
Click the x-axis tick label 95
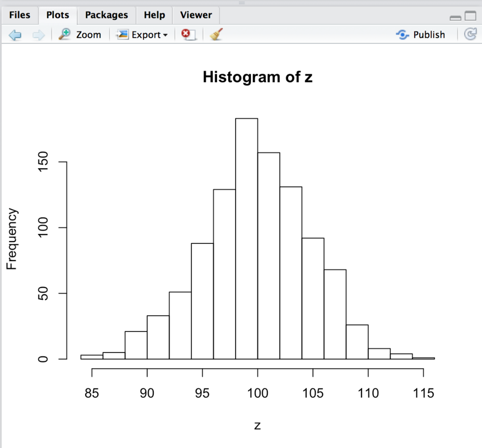202,393
